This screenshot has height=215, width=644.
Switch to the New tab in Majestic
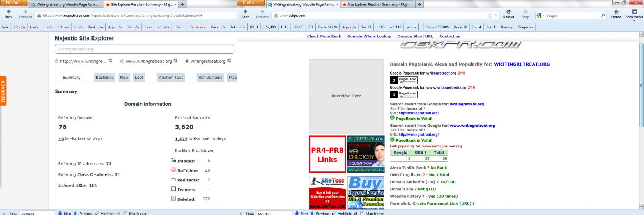pyautogui.click(x=124, y=77)
